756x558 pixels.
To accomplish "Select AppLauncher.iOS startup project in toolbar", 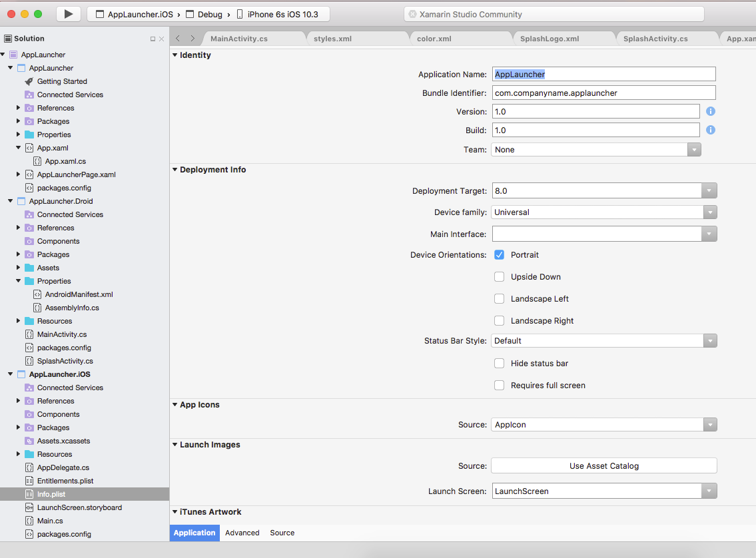I will (x=135, y=15).
